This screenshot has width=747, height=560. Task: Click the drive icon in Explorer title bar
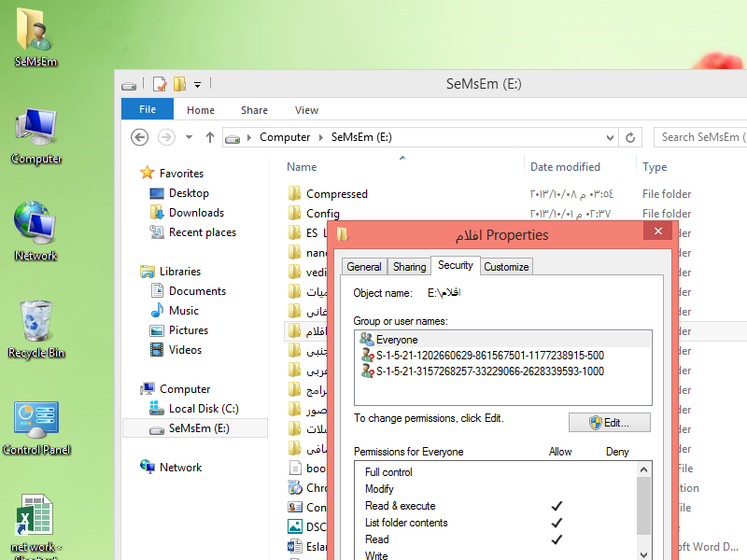129,85
